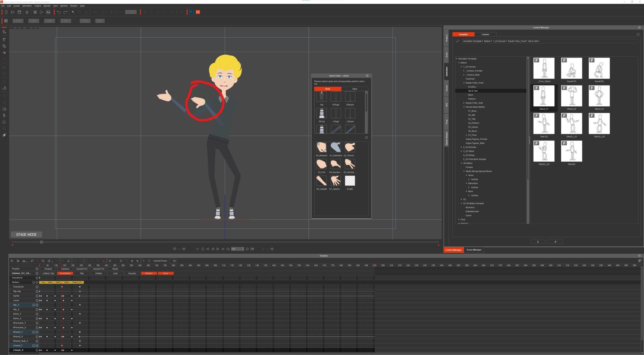Screen dimensions: 644x355
Task: Toggle Transform track button for Human_G3
Action: pyautogui.click(x=65, y=273)
